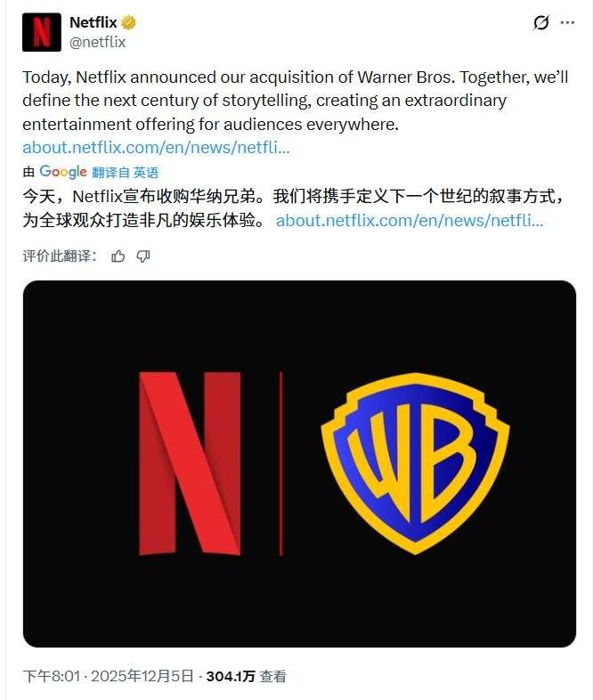The height and width of the screenshot is (700, 593).
Task: Open the Netflix profile avatar
Action: pos(42,32)
